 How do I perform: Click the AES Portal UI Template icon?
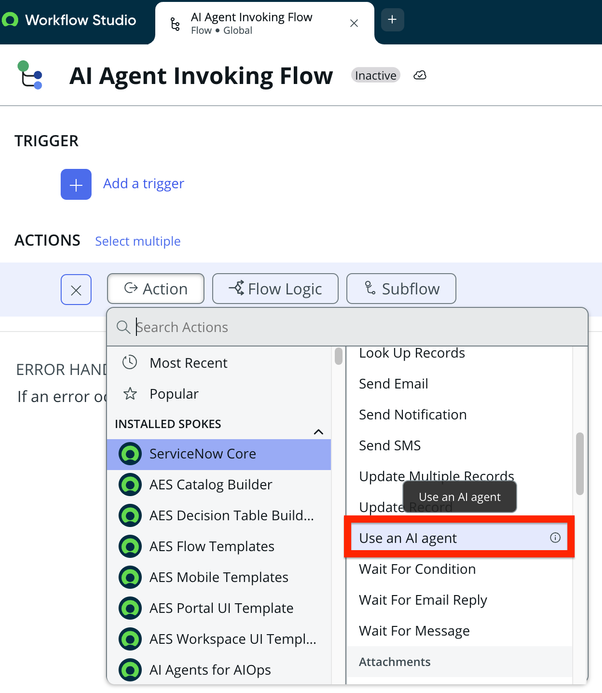click(x=130, y=609)
